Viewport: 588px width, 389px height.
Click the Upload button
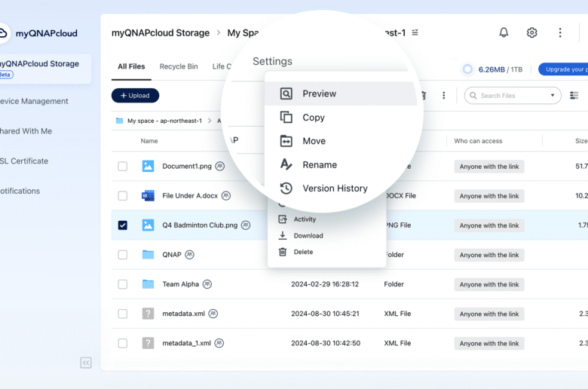pyautogui.click(x=136, y=95)
